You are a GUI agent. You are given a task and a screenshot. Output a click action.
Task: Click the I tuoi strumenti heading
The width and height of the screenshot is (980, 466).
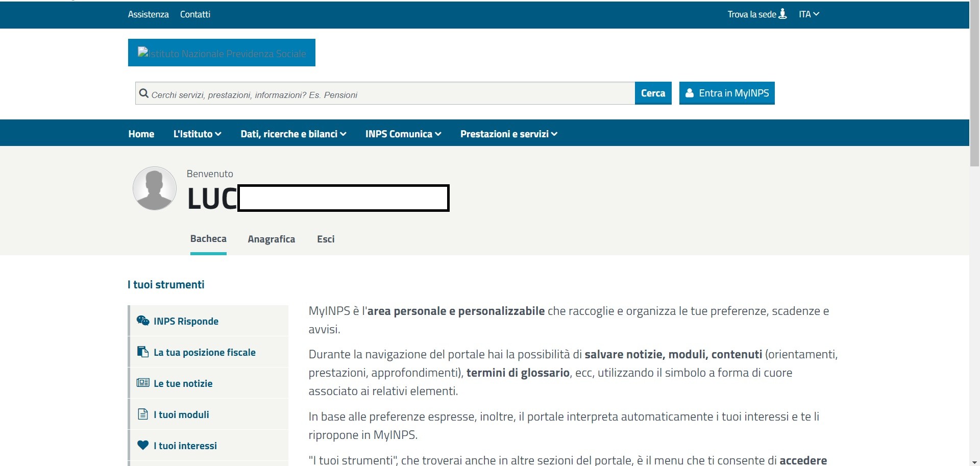166,284
